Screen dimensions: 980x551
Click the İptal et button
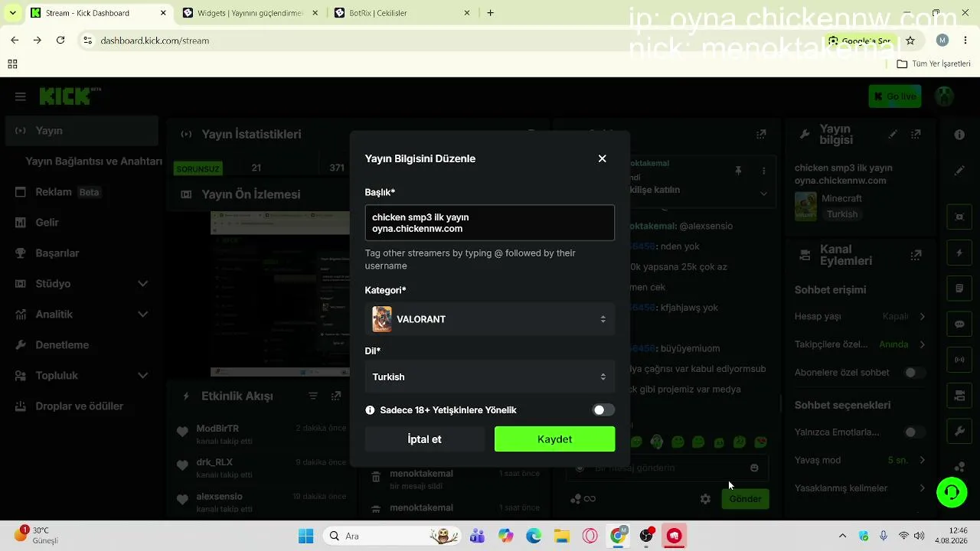click(x=425, y=439)
